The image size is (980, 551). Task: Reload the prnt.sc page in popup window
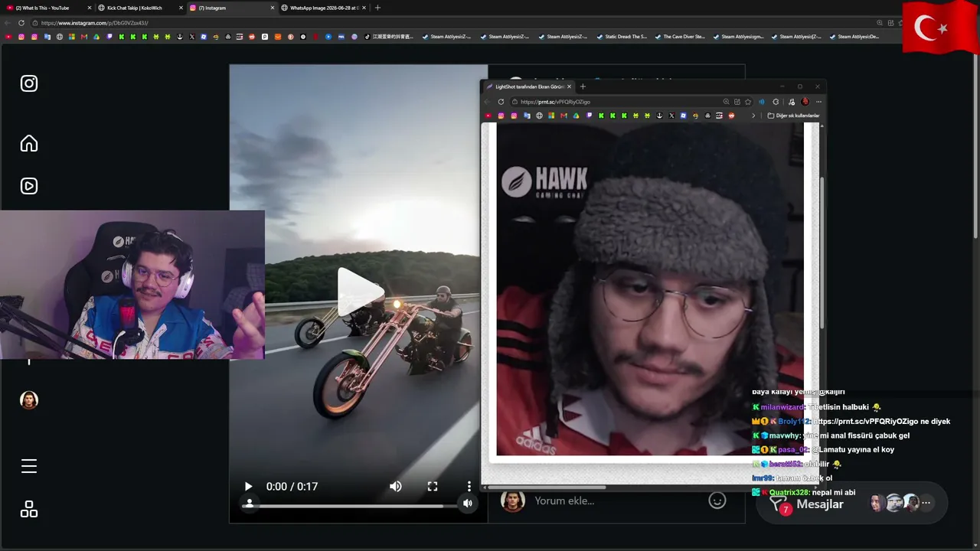(x=501, y=102)
